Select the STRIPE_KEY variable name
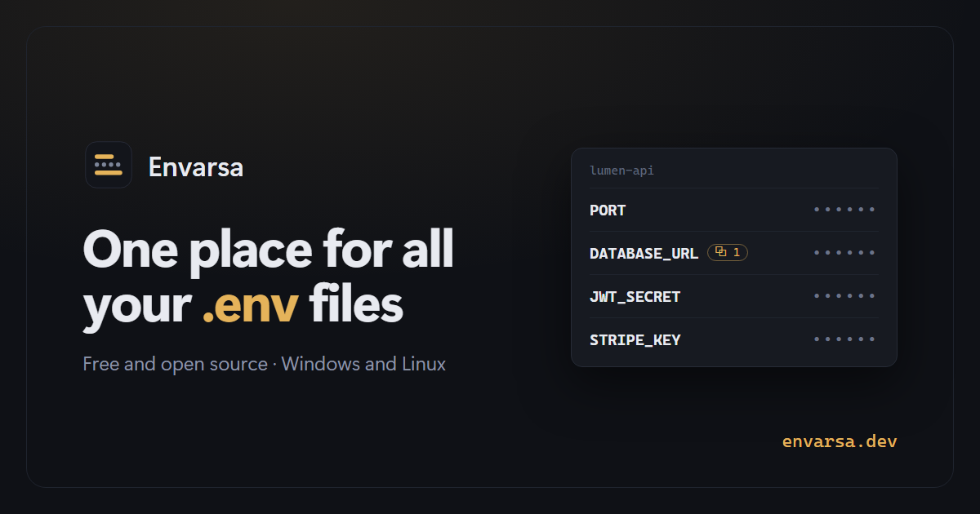 coord(635,340)
